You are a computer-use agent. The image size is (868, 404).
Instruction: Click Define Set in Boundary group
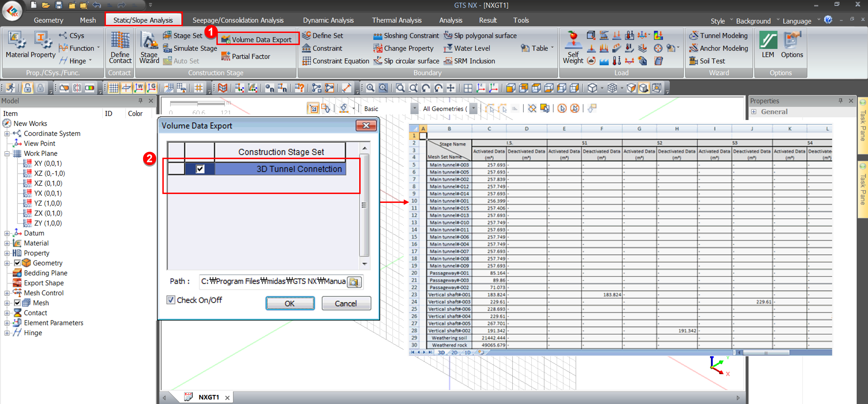[x=323, y=35]
